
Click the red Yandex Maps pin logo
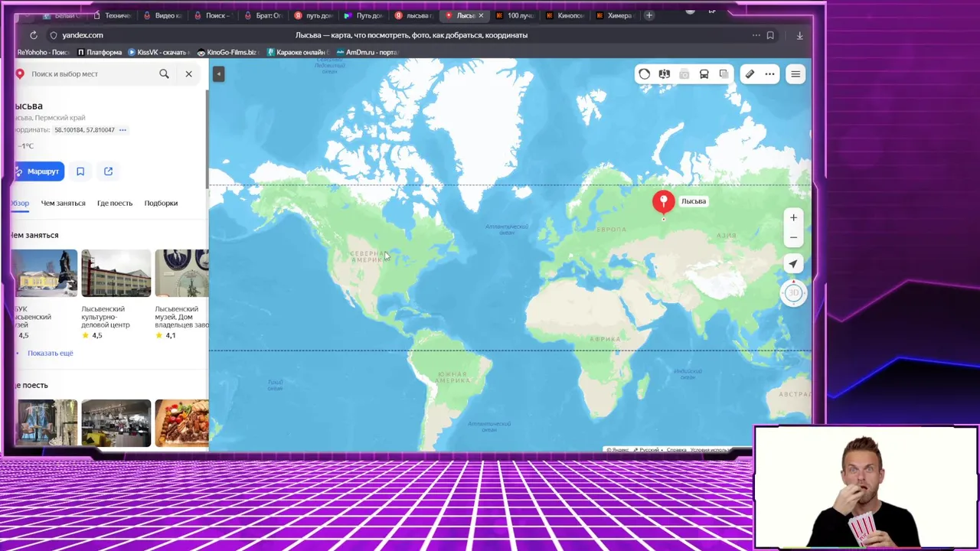click(20, 73)
